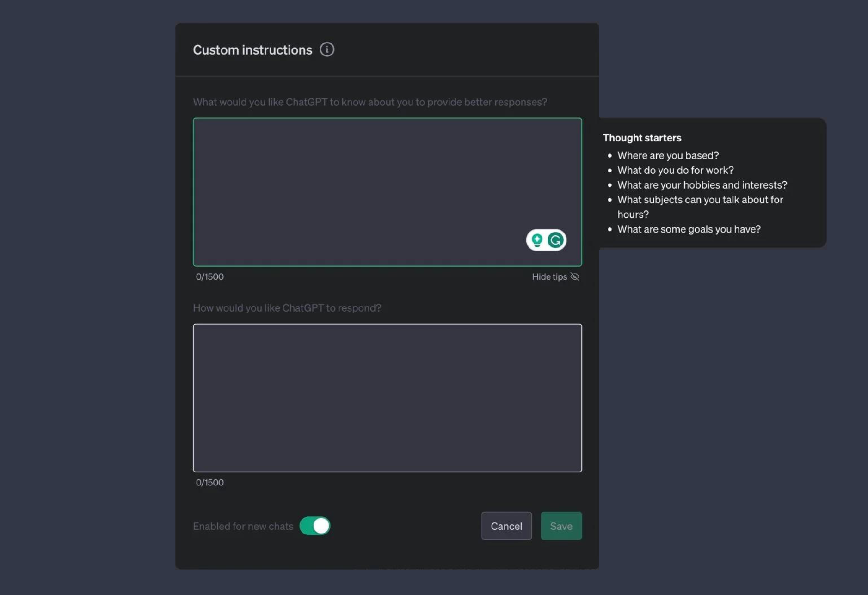Image resolution: width=868 pixels, height=595 pixels.
Task: Click the info icon beside Custom instructions
Action: click(327, 49)
